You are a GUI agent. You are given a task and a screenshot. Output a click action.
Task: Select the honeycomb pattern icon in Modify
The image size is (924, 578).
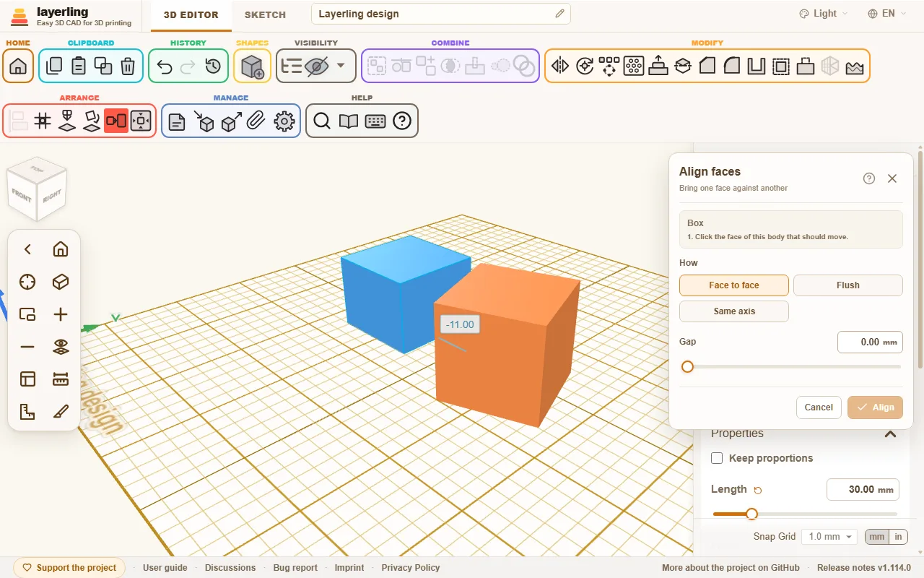click(x=634, y=66)
